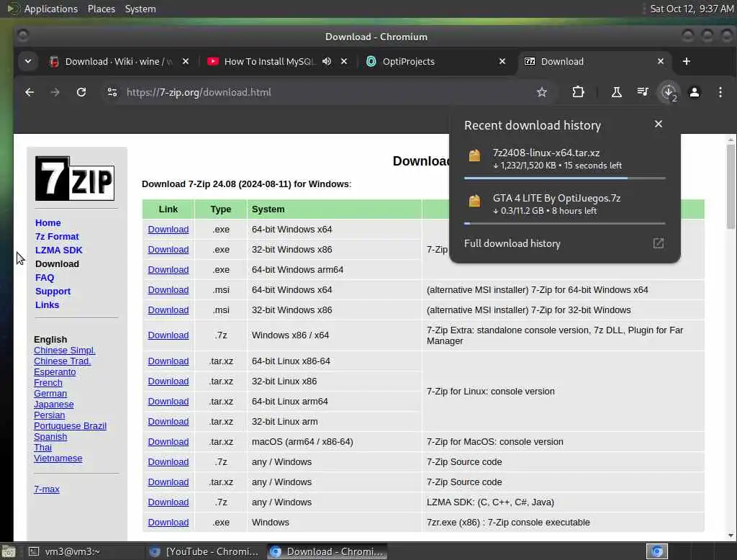This screenshot has height=560, width=737.
Task: Close the How To Install MySQL tab
Action: [x=343, y=62]
